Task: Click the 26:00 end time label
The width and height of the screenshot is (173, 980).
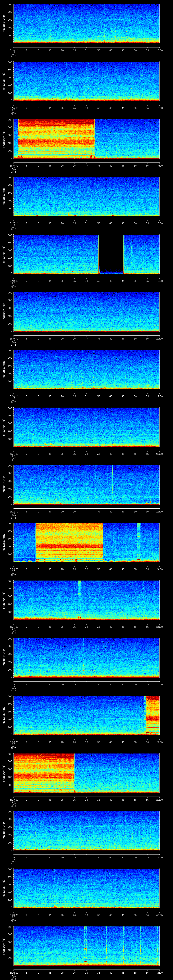Action: point(160,684)
